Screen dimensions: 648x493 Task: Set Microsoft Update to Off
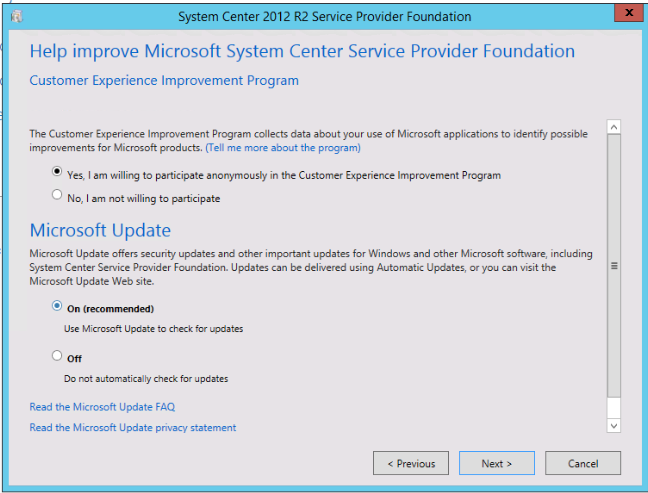[x=57, y=356]
